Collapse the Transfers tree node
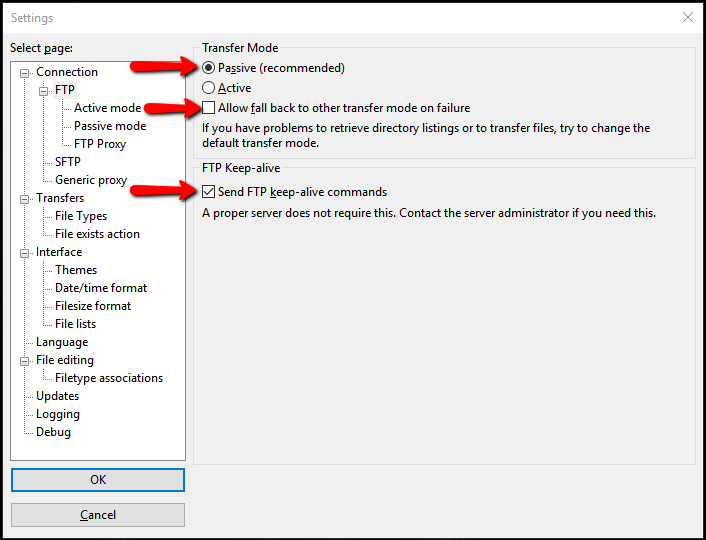This screenshot has height=540, width=706. coord(26,198)
